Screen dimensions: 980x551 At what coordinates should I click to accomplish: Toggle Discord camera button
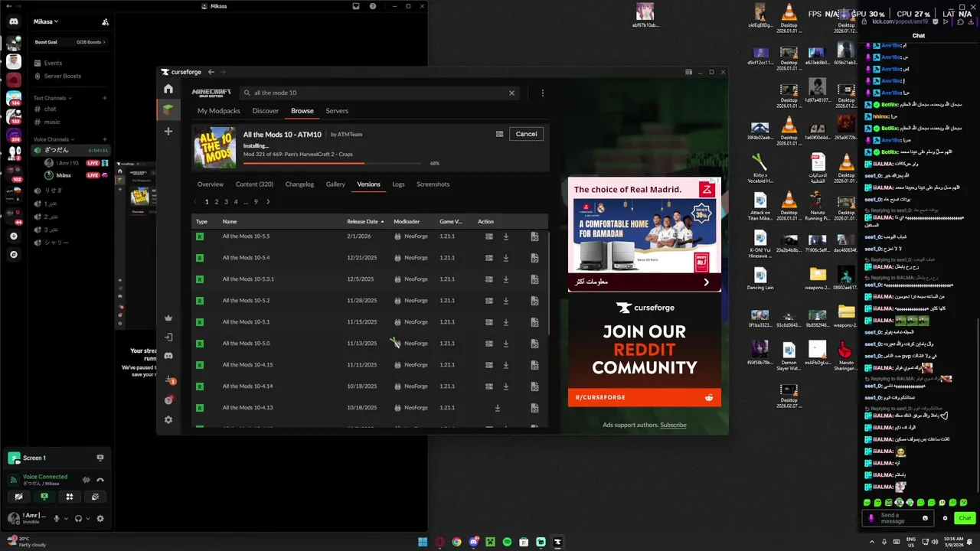[x=18, y=497]
